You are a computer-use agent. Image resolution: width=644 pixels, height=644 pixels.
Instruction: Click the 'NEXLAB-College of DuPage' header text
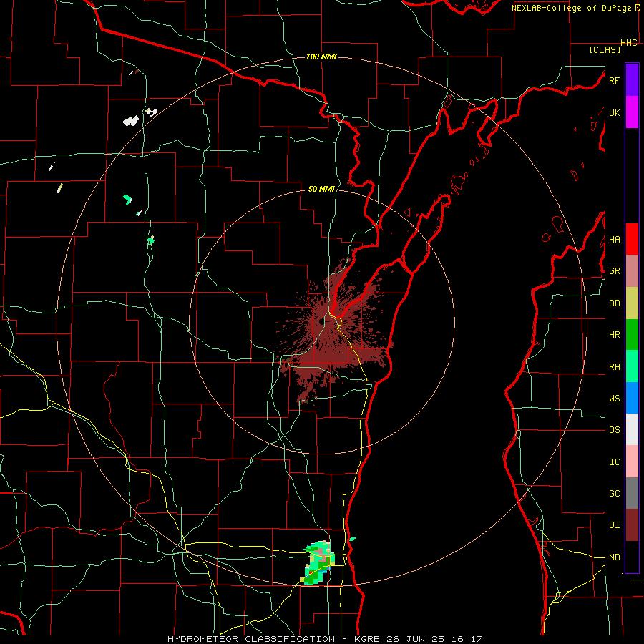pyautogui.click(x=571, y=8)
